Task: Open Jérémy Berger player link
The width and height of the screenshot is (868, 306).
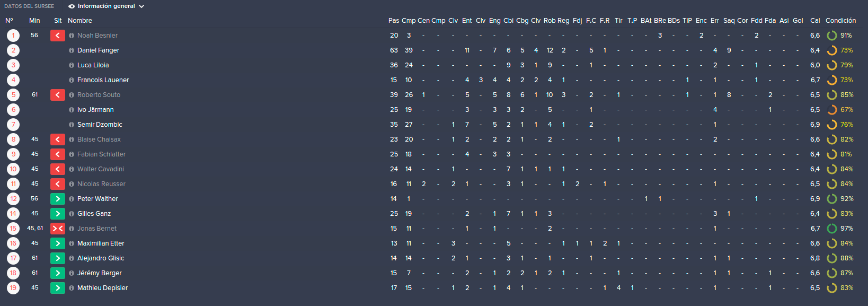Action: coord(100,273)
